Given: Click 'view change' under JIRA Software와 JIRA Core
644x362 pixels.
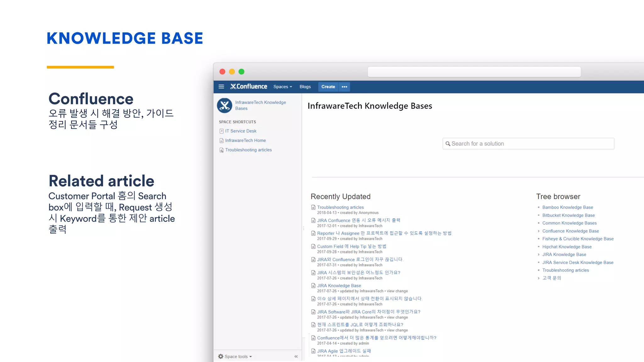Looking at the screenshot, I should 397,317.
